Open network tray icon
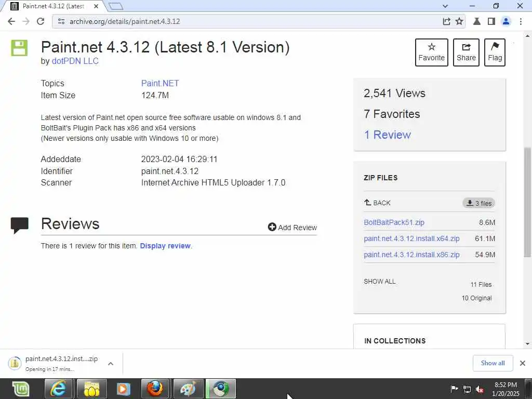The image size is (532, 399). coord(467,390)
